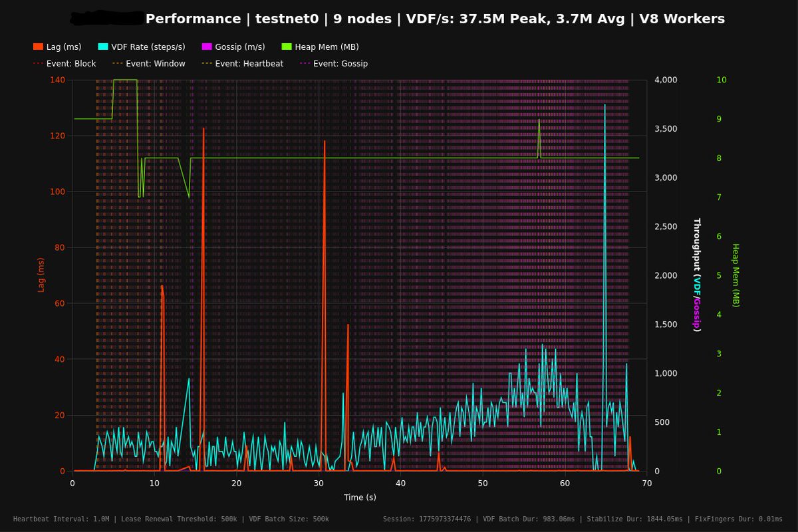This screenshot has height=532, width=798.
Task: Click the '2,000' throughput tick
Action: pyautogui.click(x=666, y=275)
